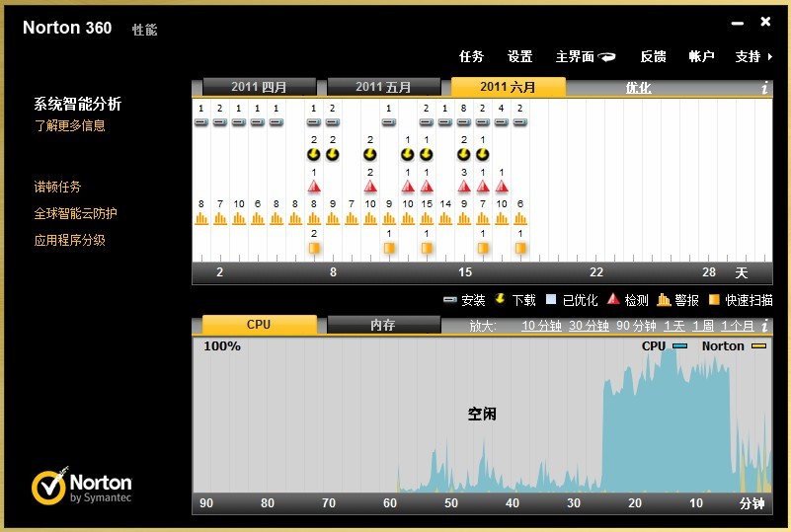Screen dimensions: 791x532
Task: Click the install icon on June 15
Action: [463, 122]
